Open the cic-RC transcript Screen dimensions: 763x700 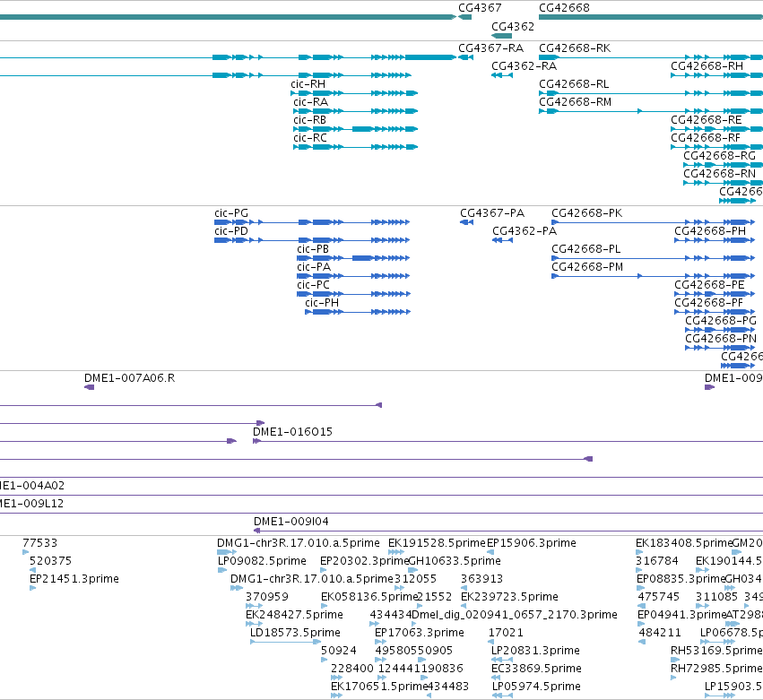tap(310, 138)
